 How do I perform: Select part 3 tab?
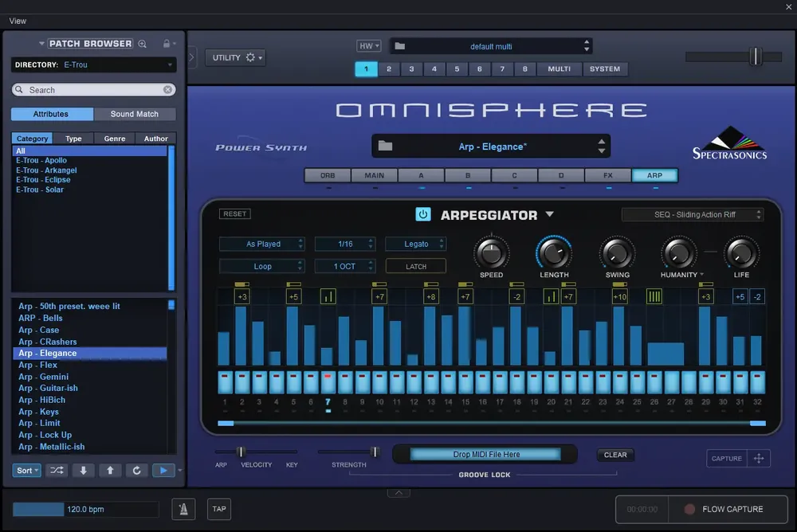(411, 69)
